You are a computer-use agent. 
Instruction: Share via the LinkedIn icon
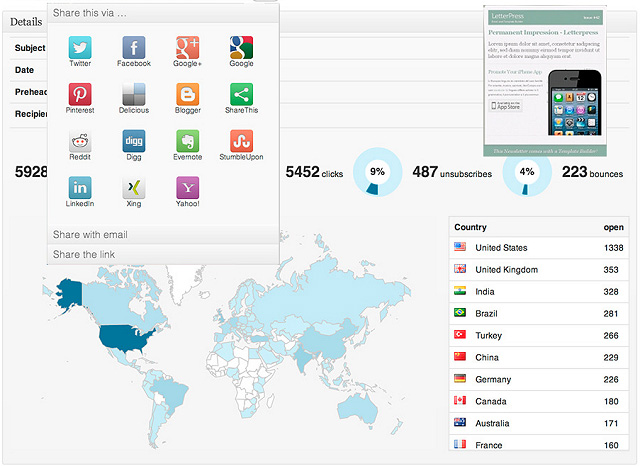(80, 188)
